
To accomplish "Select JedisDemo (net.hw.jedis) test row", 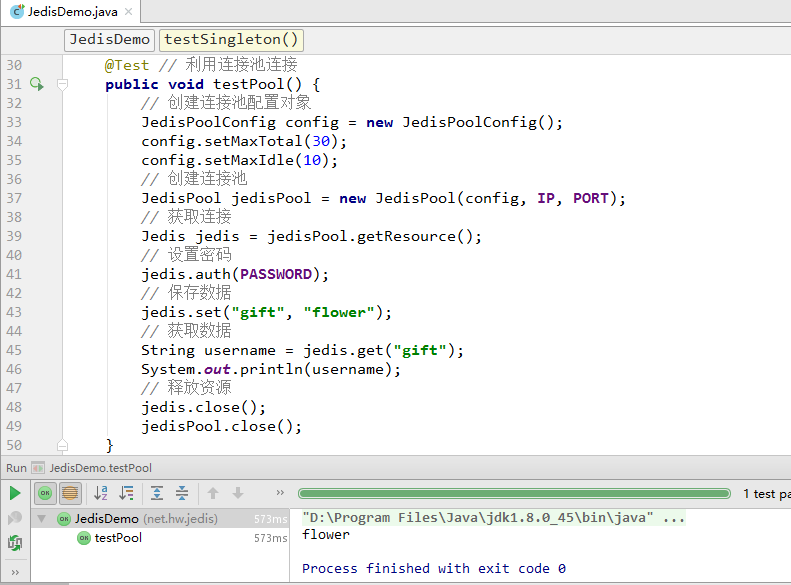I will tap(160, 518).
